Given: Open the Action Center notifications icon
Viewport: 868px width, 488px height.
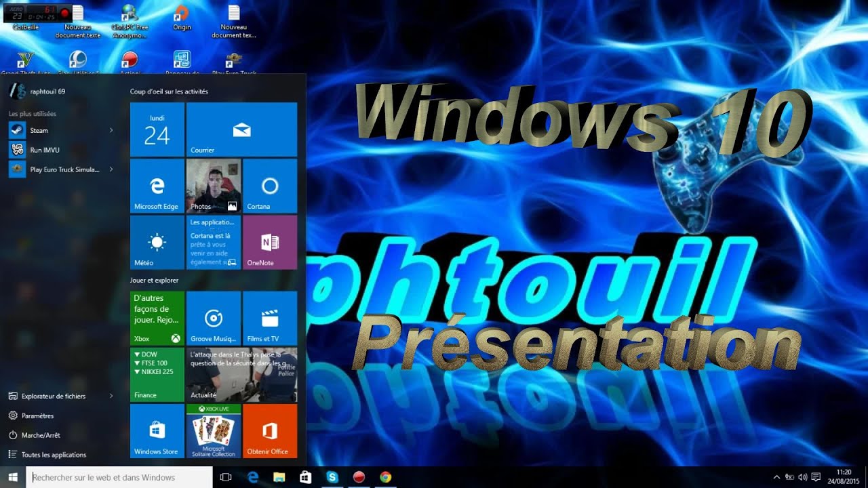Looking at the screenshot, I should pyautogui.click(x=816, y=477).
